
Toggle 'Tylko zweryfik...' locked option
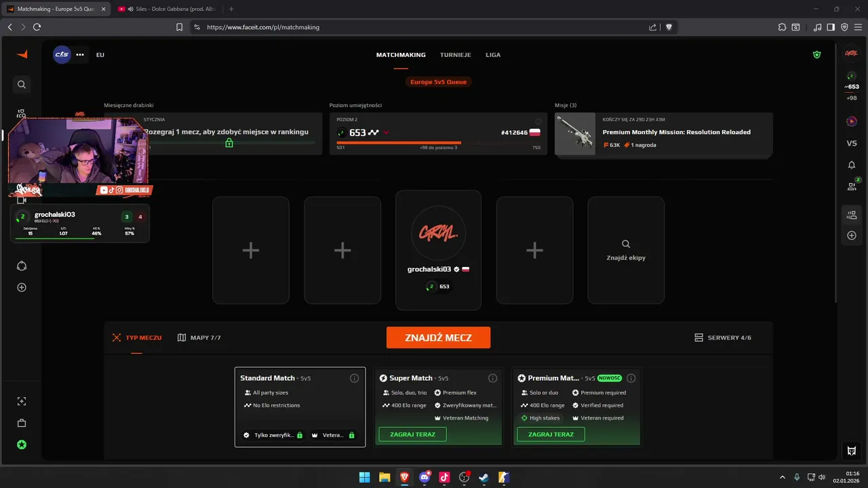tap(273, 435)
